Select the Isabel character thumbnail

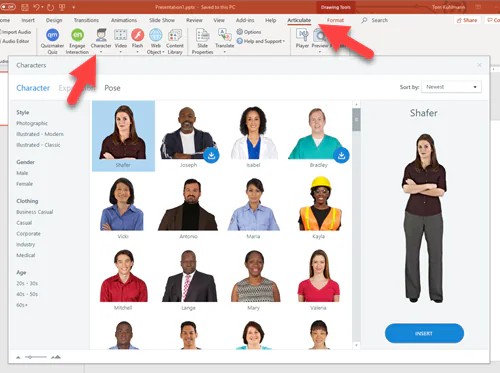[253, 136]
